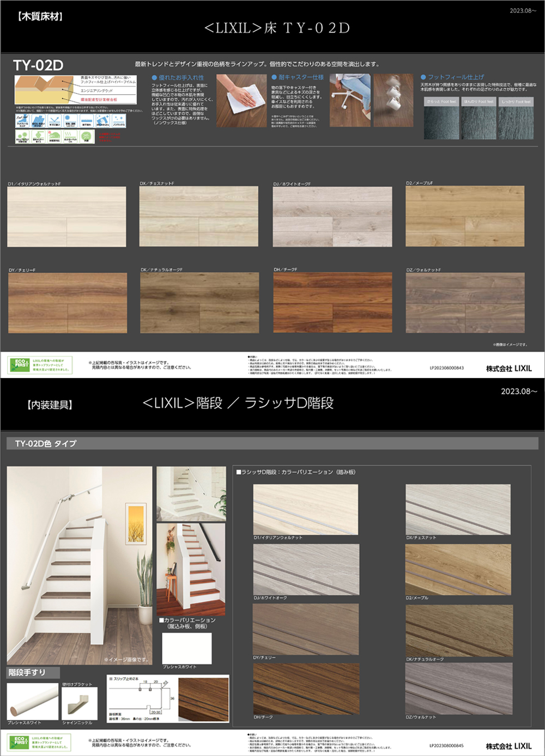Pick the DJ/ホワイトオーク stair tread sample
545x756 pixels.
(x=306, y=569)
